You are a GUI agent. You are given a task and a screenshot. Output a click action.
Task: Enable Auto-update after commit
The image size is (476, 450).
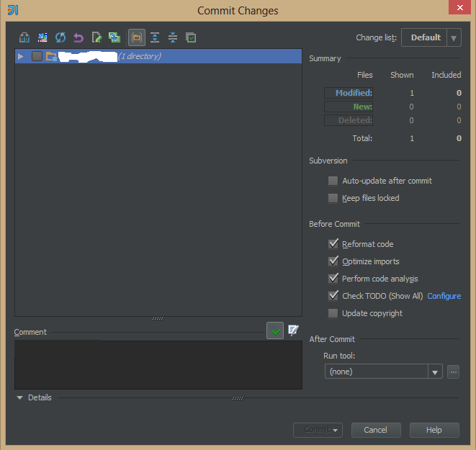coord(333,181)
